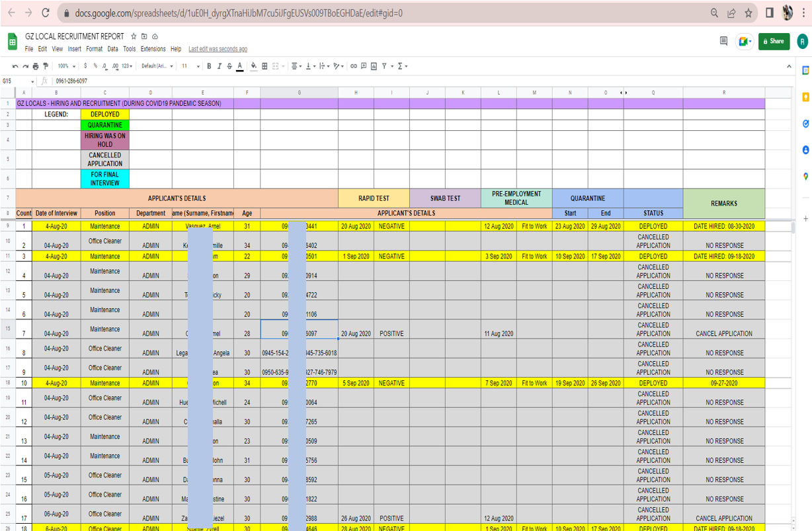Select the Paint format tool
812x531 pixels.
[46, 66]
